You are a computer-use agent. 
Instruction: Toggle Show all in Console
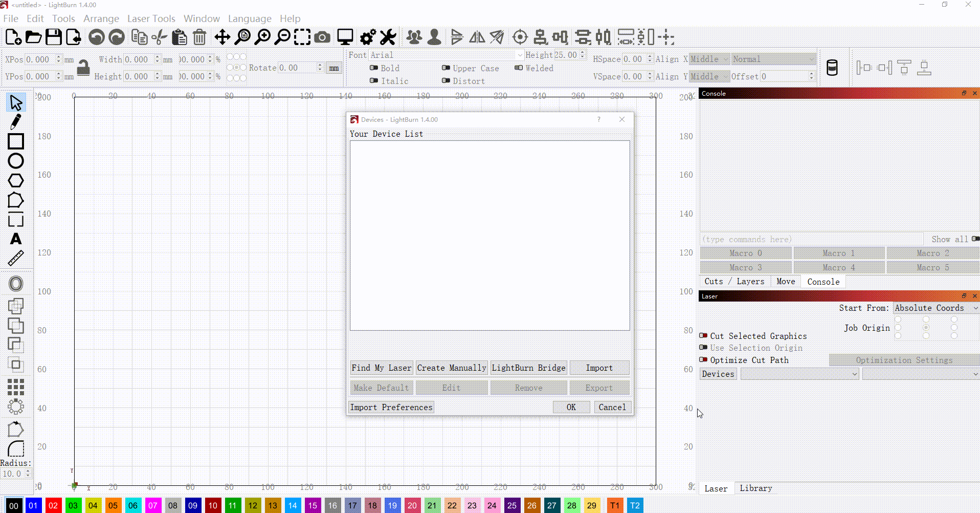[975, 239]
